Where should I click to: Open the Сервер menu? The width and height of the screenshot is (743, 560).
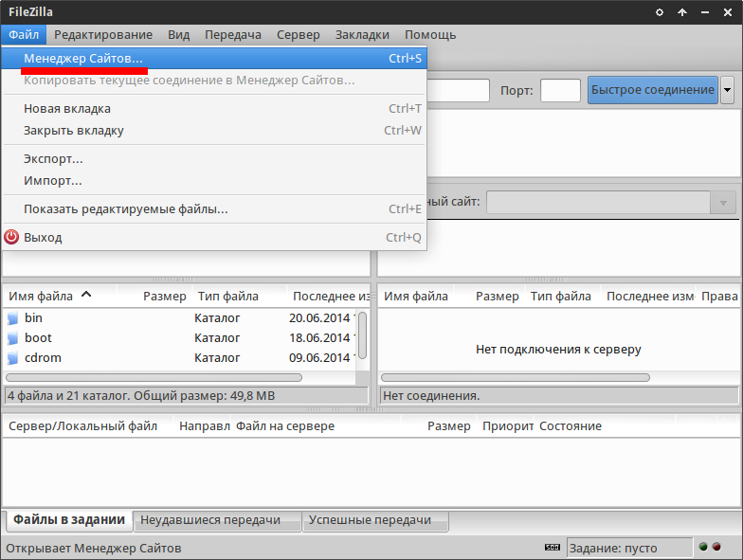[299, 34]
